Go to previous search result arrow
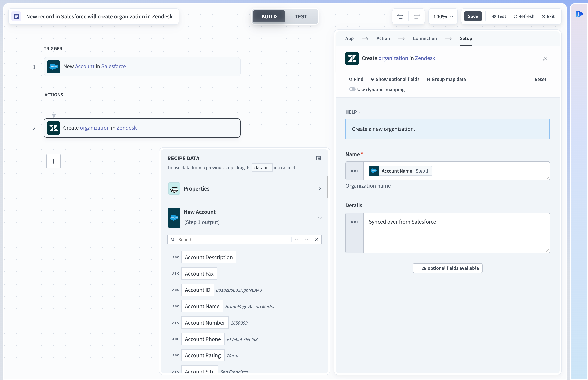Screen dimensions: 588x380 click(x=297, y=239)
